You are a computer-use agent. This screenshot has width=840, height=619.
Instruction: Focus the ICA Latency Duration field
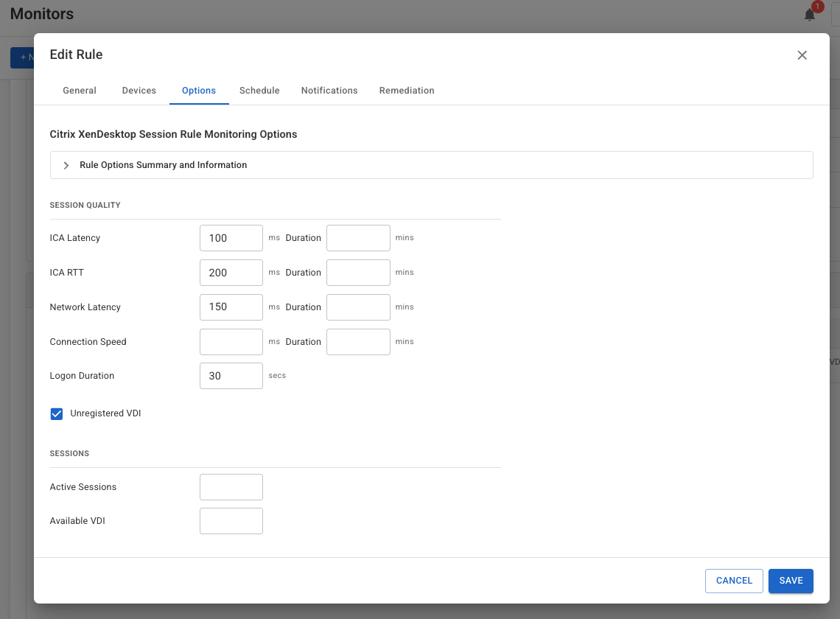pyautogui.click(x=358, y=238)
